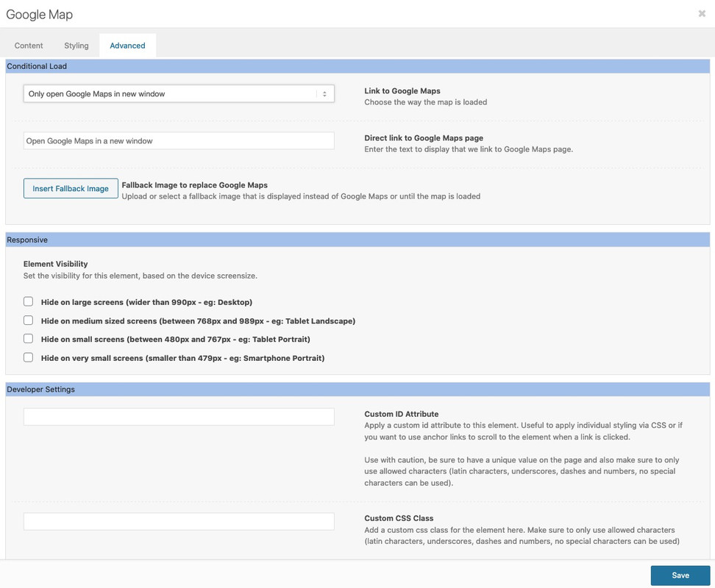Click Direct link to Google Maps page label
This screenshot has height=588, width=715.
(x=424, y=138)
